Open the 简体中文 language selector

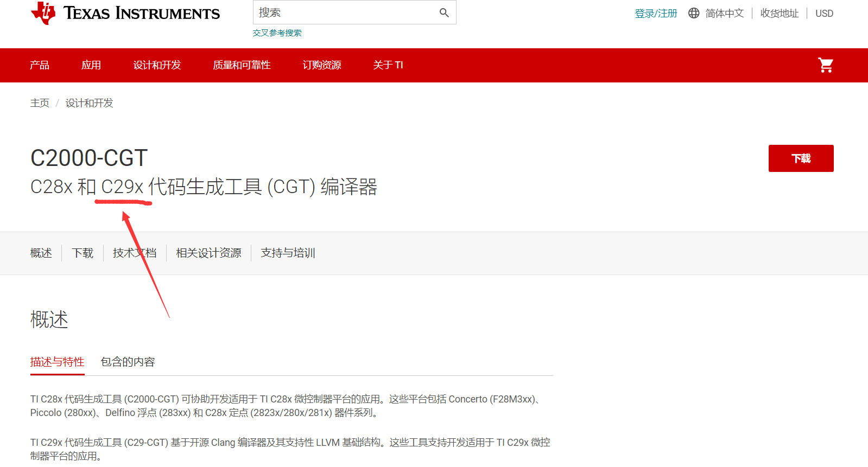point(724,14)
